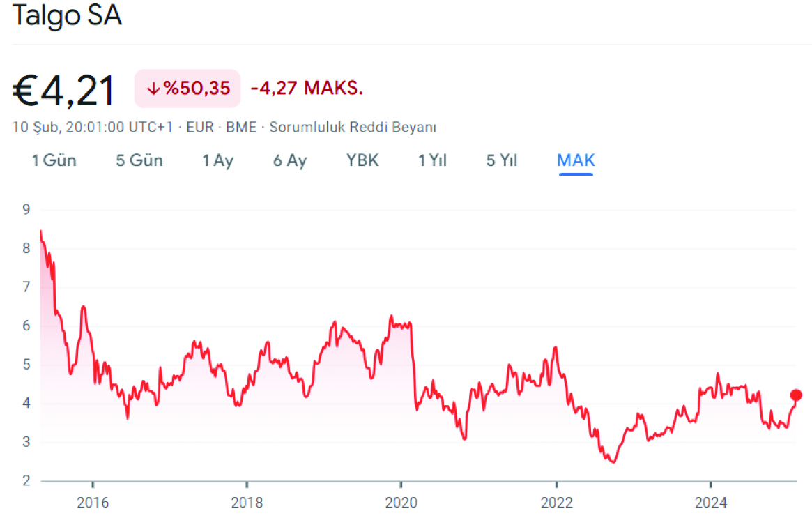Screen dimensions: 812x518
Task: Switch to the YBK range tab
Action: 362,160
